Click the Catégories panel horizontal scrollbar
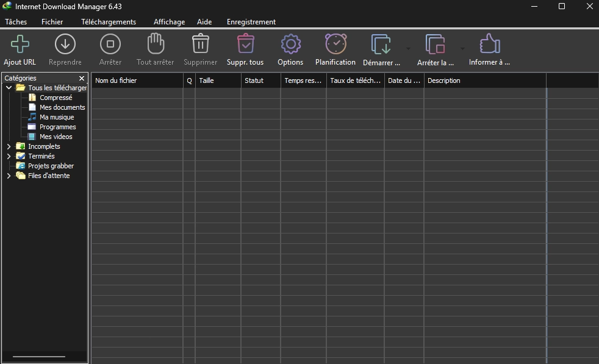Viewport: 599px width, 364px height. [x=39, y=357]
